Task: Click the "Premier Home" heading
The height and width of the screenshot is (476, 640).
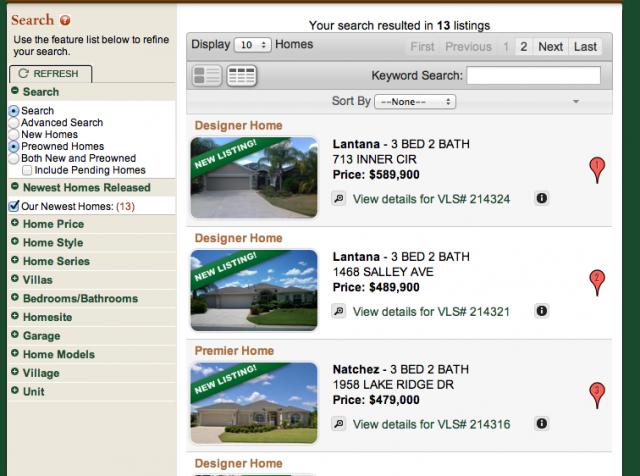Action: click(234, 351)
